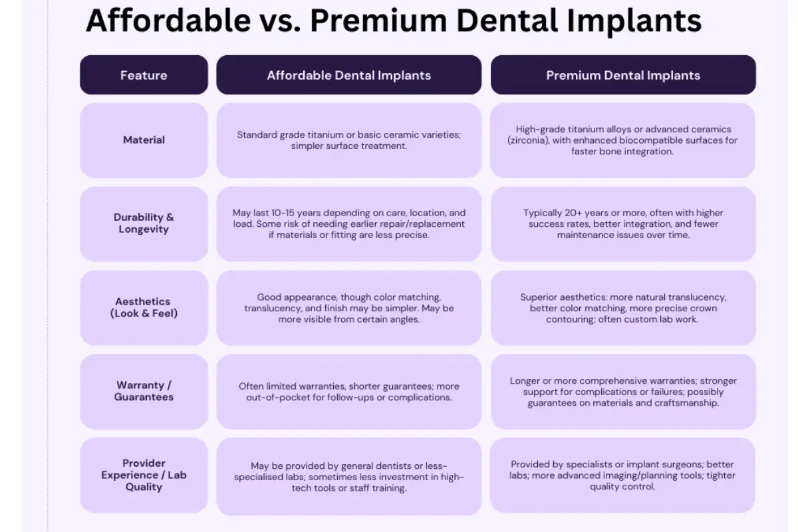Select the "Feature" column header
The width and height of the screenshot is (798, 532).
[144, 75]
